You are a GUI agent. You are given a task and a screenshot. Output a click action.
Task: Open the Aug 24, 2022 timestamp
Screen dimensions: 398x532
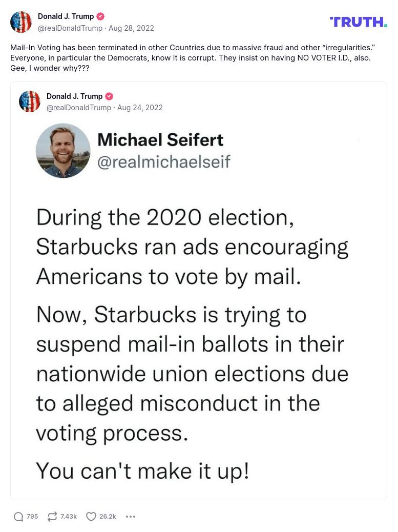point(140,108)
